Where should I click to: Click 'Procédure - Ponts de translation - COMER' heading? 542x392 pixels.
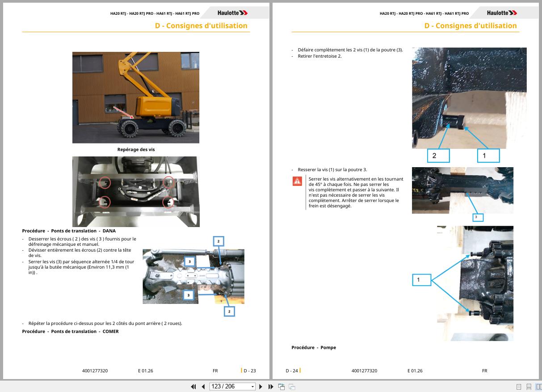tap(71, 331)
